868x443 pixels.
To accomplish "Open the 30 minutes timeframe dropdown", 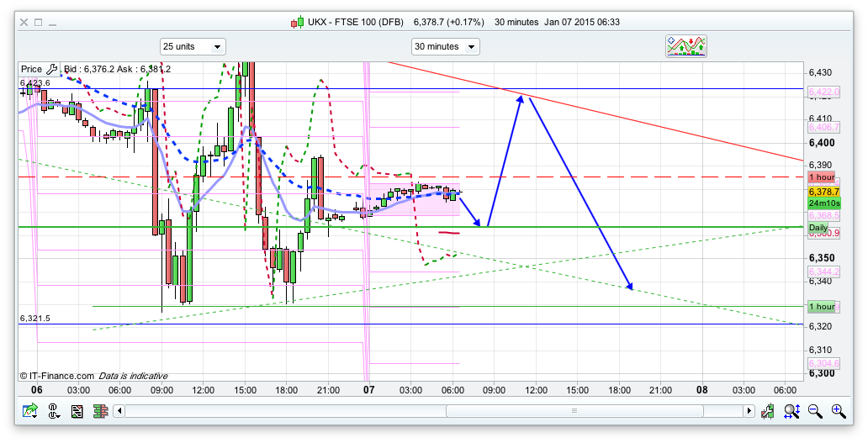I will [x=445, y=46].
